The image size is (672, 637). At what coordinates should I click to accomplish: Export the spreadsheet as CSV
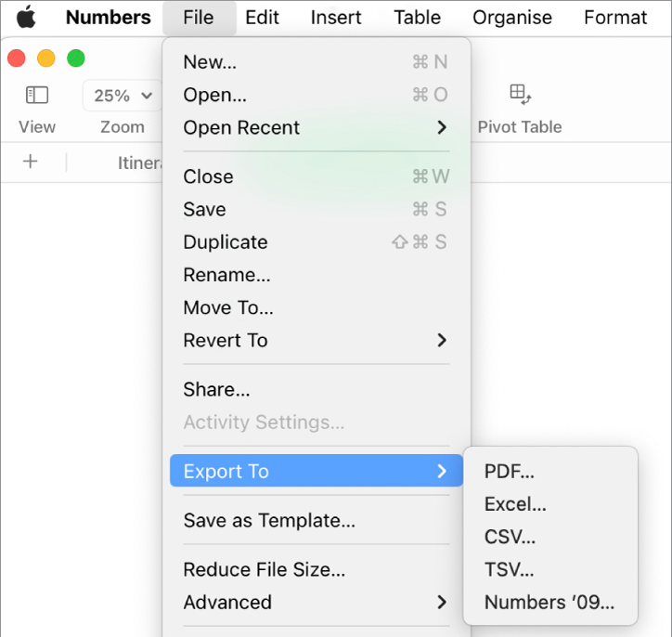(x=510, y=537)
